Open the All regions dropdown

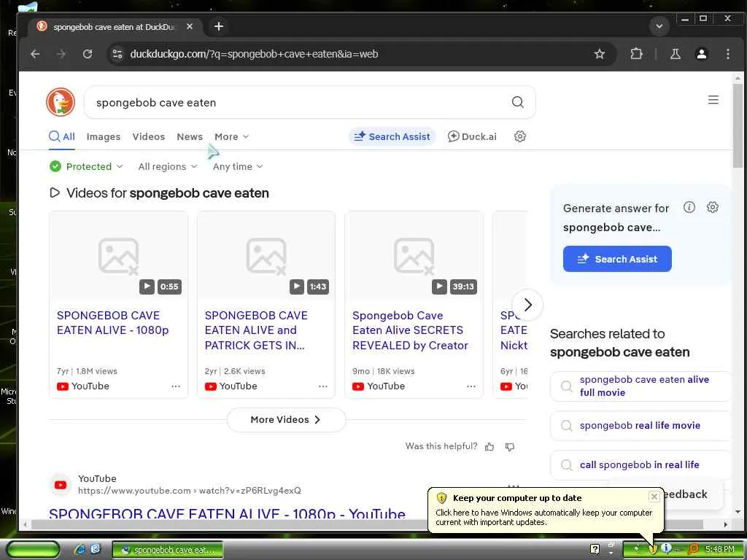click(x=167, y=167)
